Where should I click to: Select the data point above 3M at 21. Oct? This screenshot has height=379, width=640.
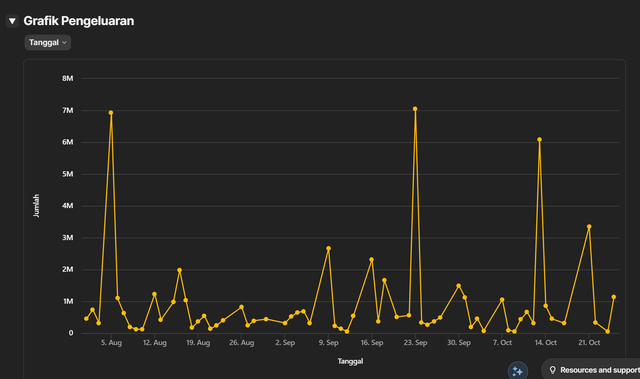(x=589, y=226)
